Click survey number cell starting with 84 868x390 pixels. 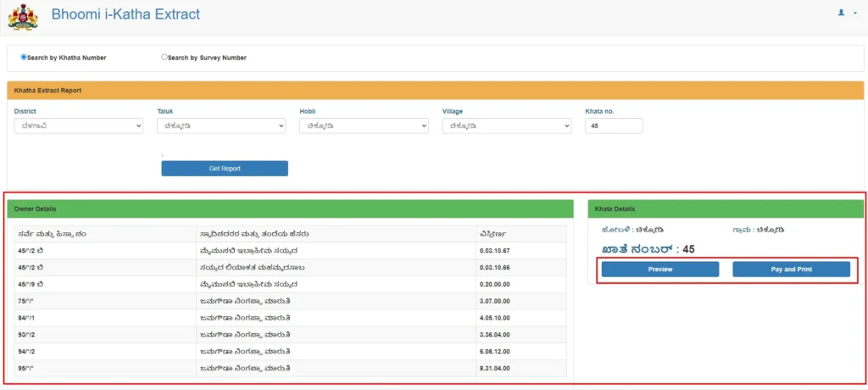coord(105,318)
